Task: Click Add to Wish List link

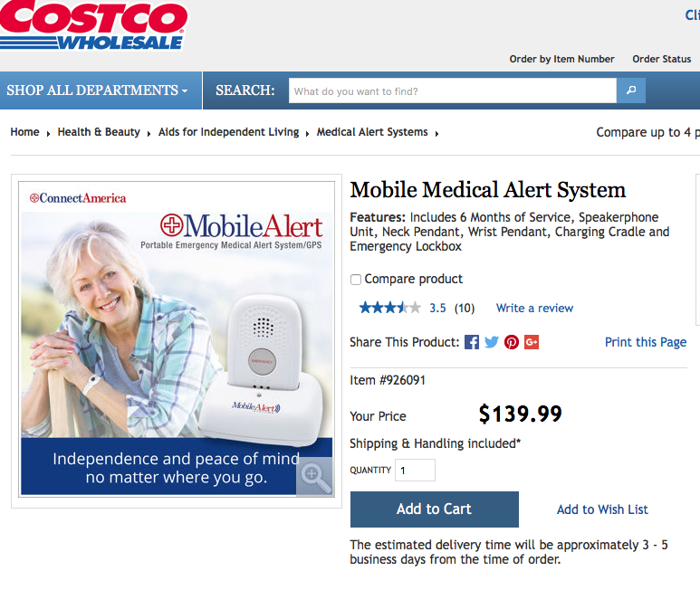Action: [602, 509]
